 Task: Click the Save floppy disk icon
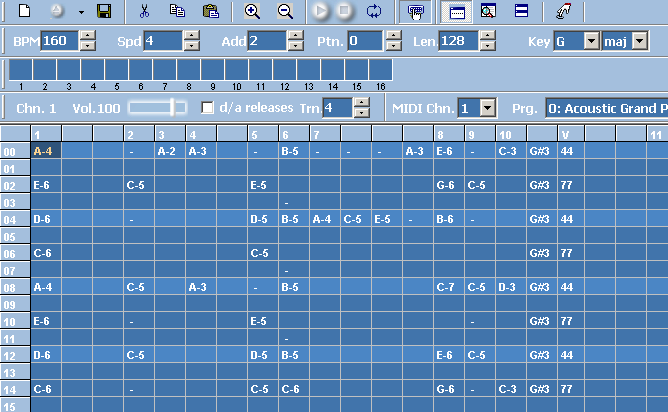pyautogui.click(x=103, y=12)
